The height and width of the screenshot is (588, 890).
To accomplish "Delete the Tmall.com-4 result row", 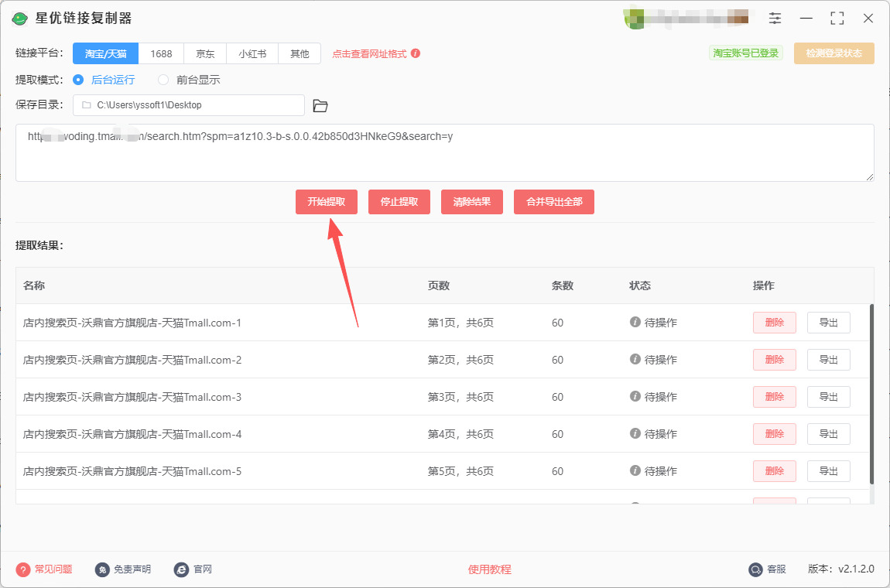I will [x=774, y=434].
